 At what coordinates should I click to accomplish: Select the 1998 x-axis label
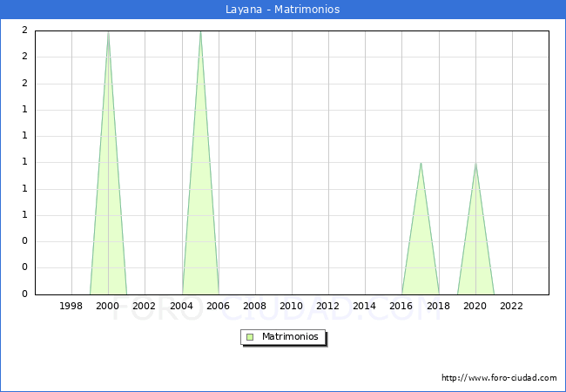[x=71, y=306]
